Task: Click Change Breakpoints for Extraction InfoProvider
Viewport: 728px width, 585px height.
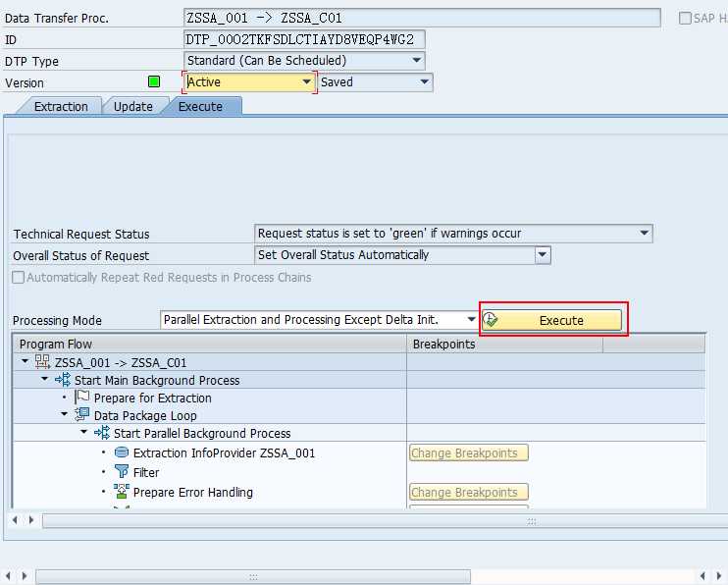Action: click(468, 453)
